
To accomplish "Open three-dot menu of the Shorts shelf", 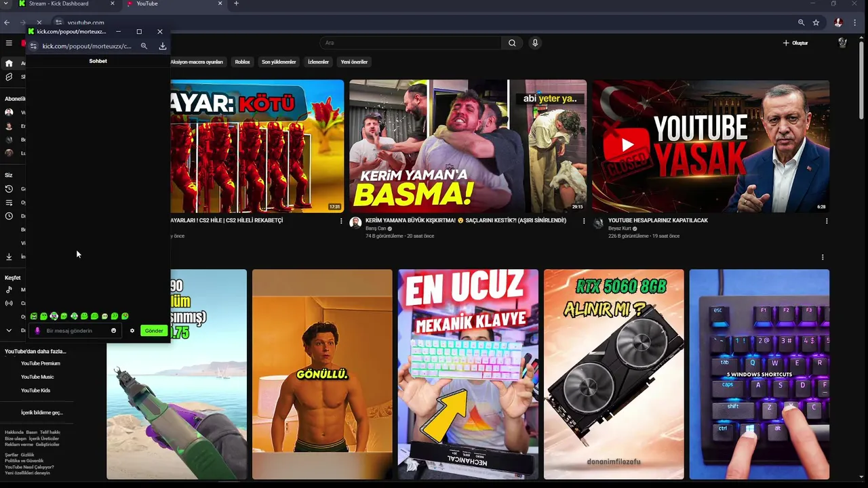I will 823,257.
